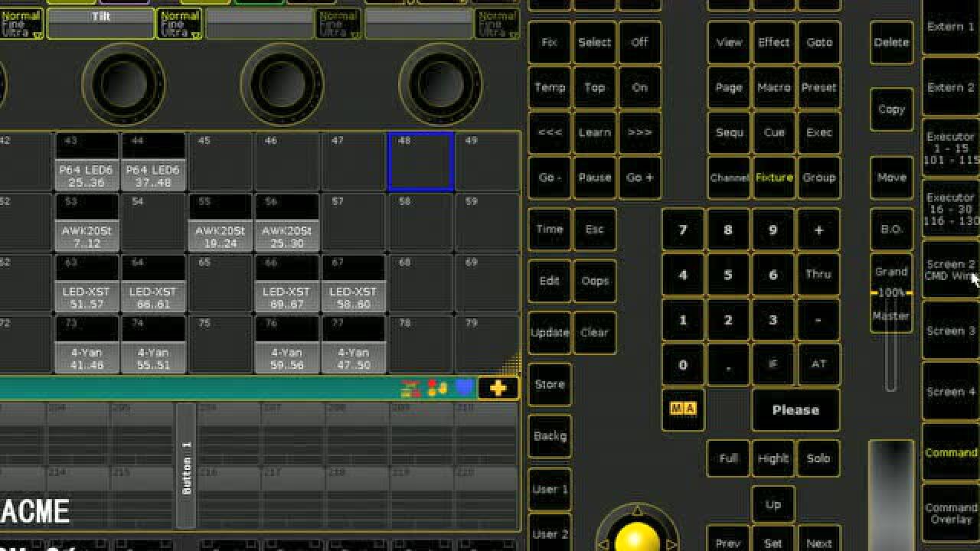Open the far-left Normal/Fine/Ultra resolution dropdown
This screenshot has width=980, height=551.
coord(21,24)
